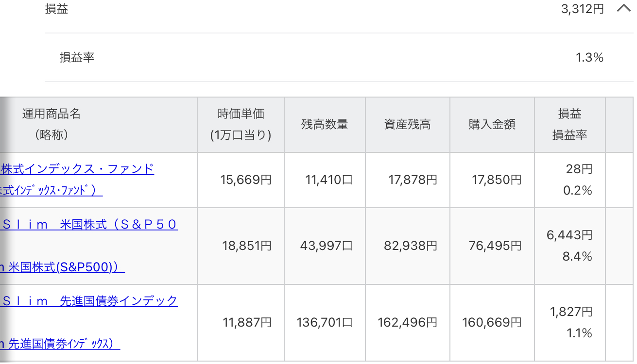Click the 購入金額 column header

492,124
